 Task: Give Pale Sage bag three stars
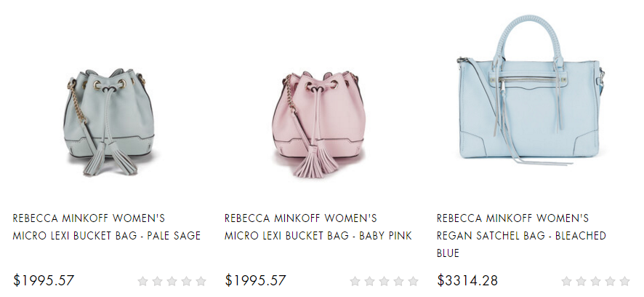pos(172,281)
